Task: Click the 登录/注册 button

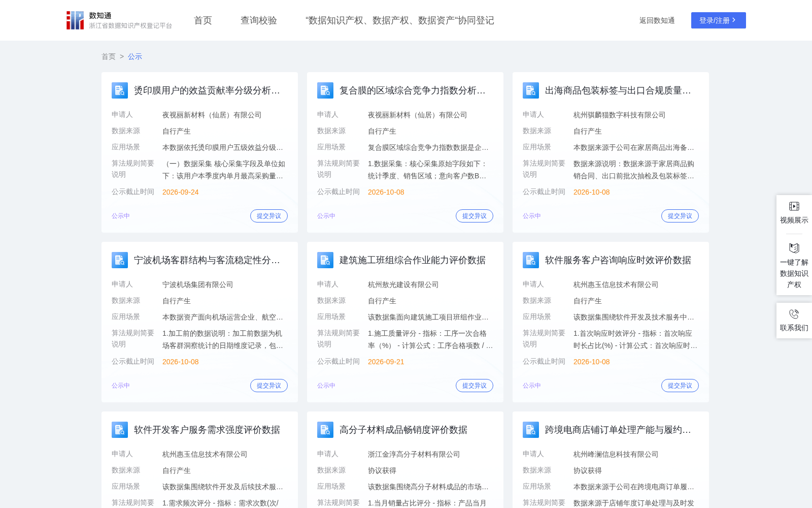Action: [718, 20]
